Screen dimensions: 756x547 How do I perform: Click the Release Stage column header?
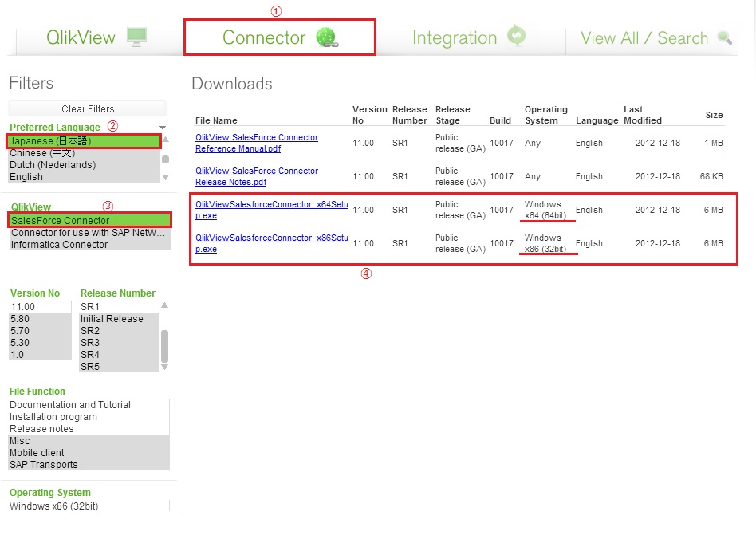tap(453, 115)
